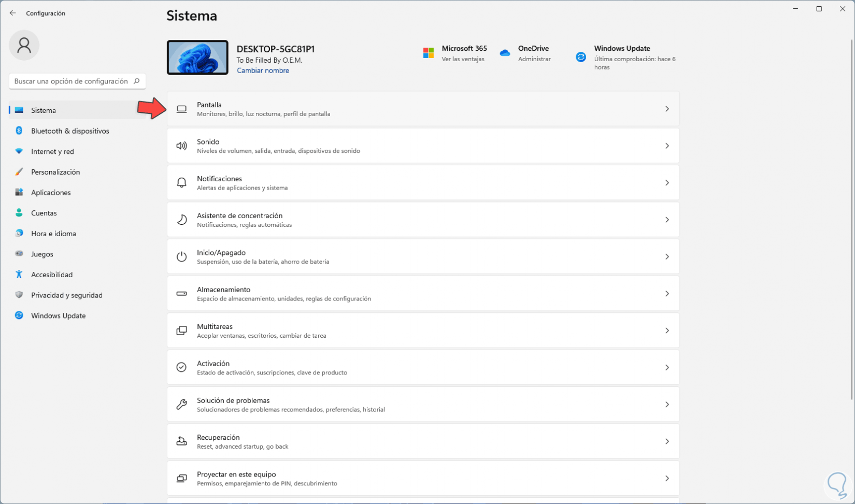Click the OneDrive cloud icon

[x=505, y=53]
